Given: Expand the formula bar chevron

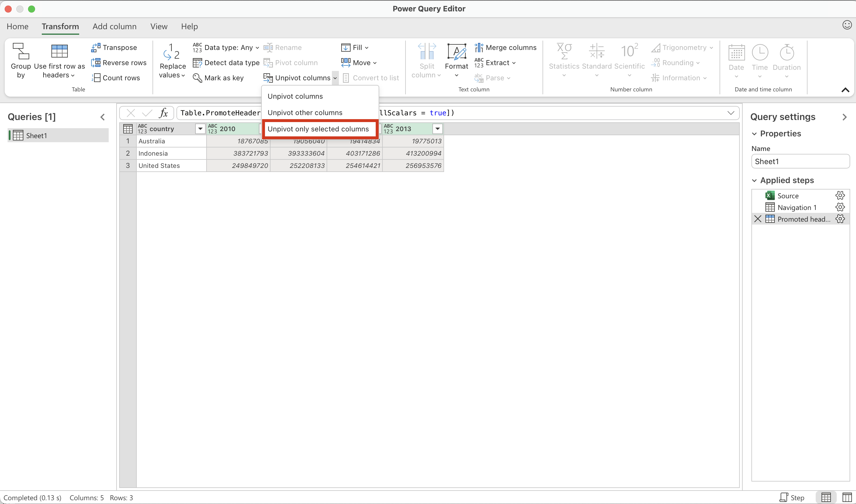Looking at the screenshot, I should (x=731, y=113).
